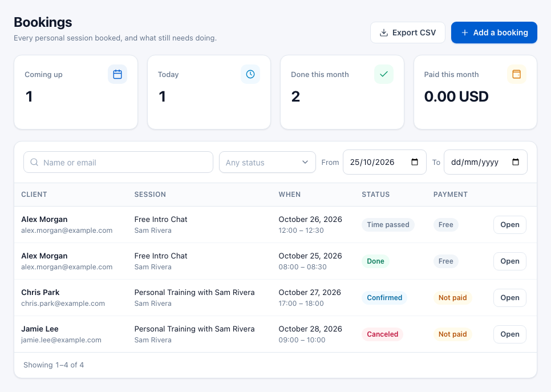
Task: Click the From date field showing 25/10/2026
Action: [x=384, y=162]
